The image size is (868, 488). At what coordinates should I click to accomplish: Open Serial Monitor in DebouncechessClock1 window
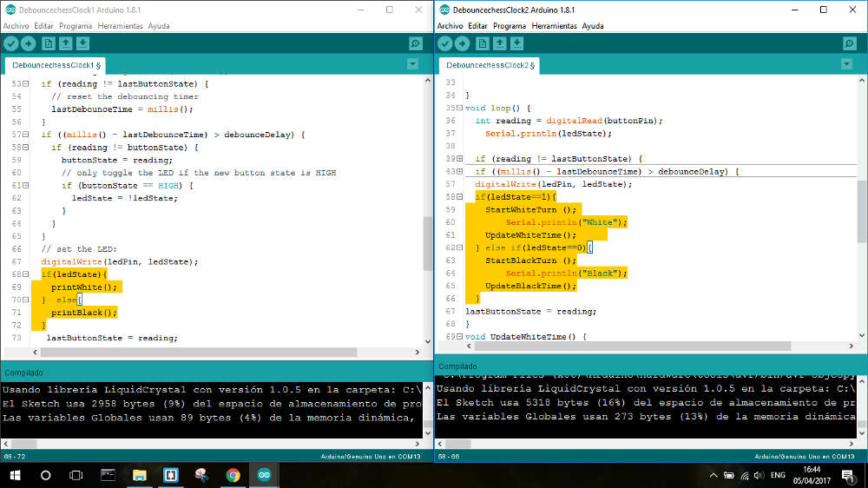[x=416, y=43]
